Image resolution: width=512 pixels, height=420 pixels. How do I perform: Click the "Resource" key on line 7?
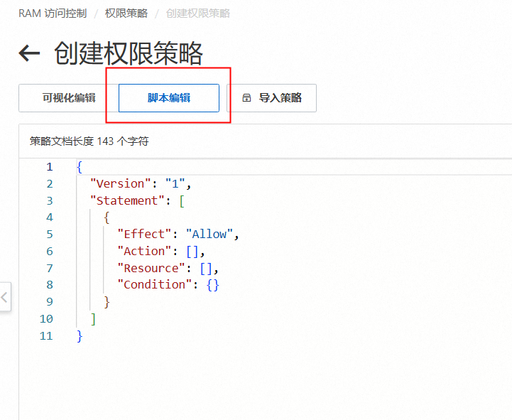(151, 269)
